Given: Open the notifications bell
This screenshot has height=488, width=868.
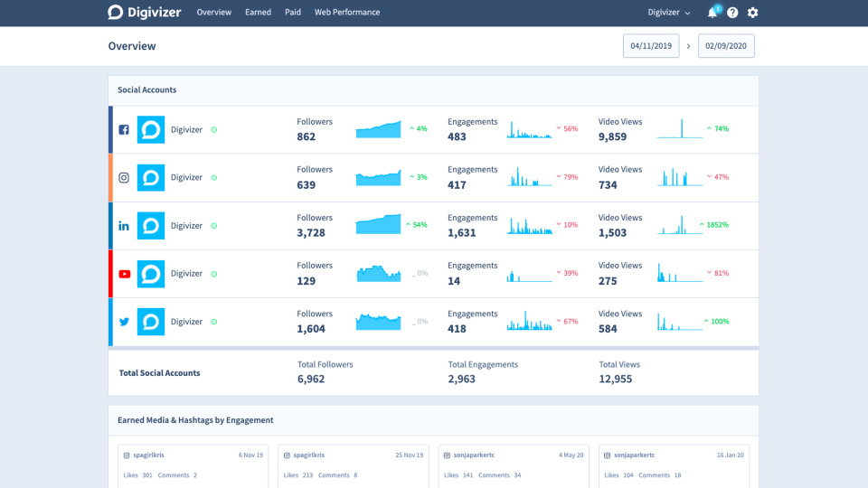Looking at the screenshot, I should pos(712,12).
